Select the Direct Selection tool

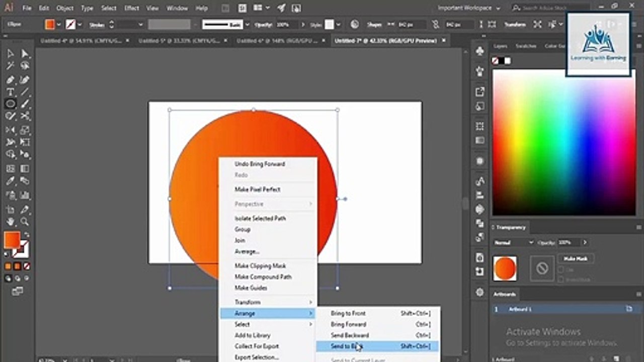point(25,54)
